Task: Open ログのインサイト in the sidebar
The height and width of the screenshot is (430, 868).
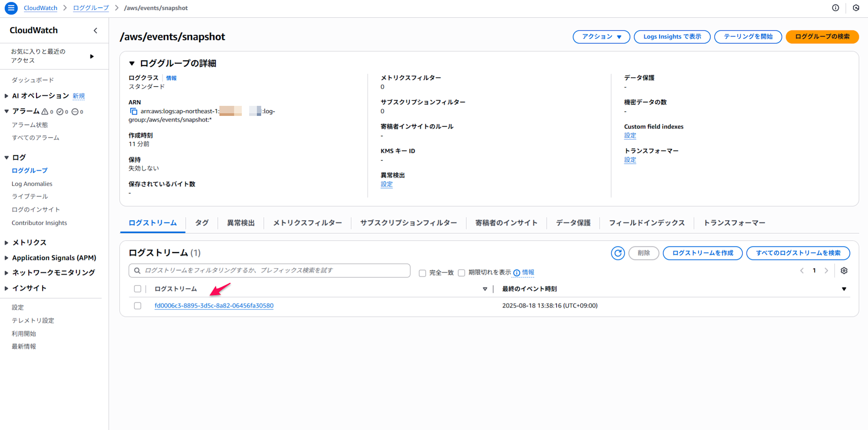Action: pos(36,210)
